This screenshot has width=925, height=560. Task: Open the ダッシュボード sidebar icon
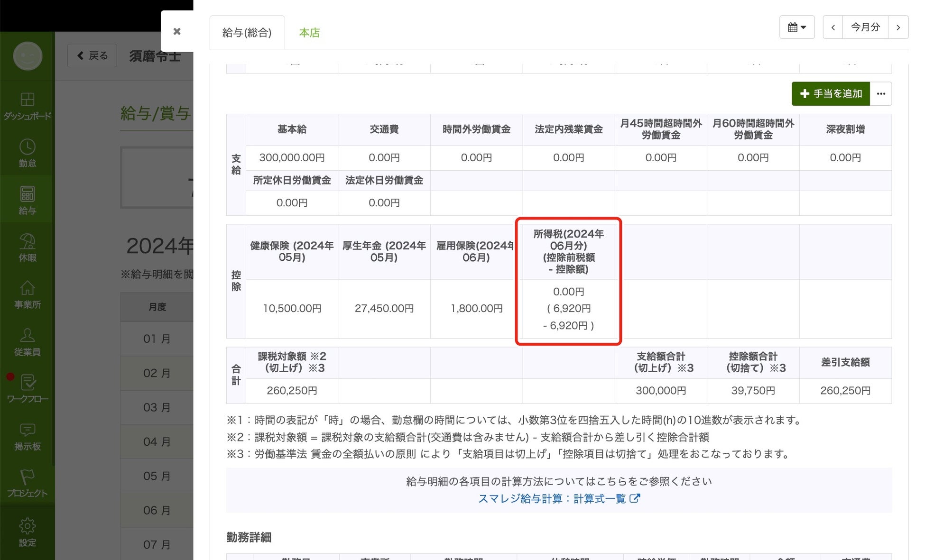27,100
